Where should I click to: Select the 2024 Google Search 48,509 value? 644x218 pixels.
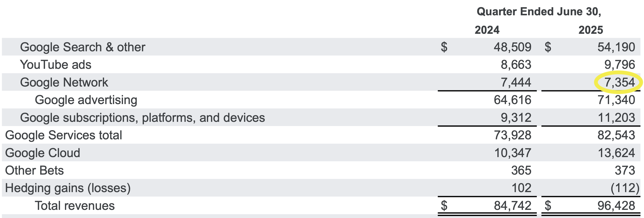(x=512, y=47)
